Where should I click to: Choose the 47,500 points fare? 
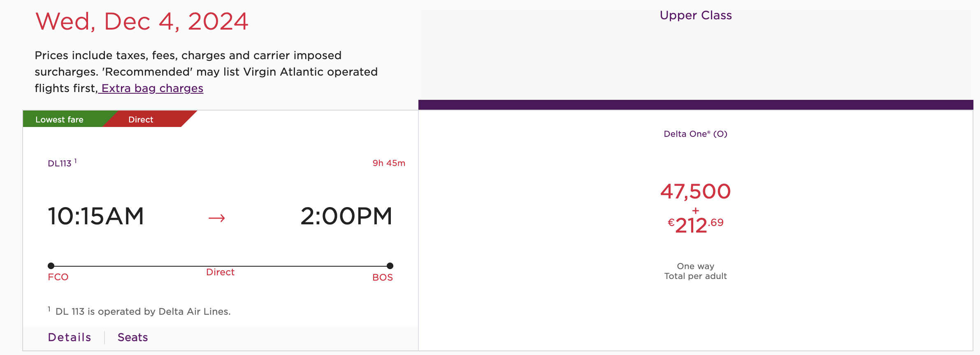[x=695, y=191]
